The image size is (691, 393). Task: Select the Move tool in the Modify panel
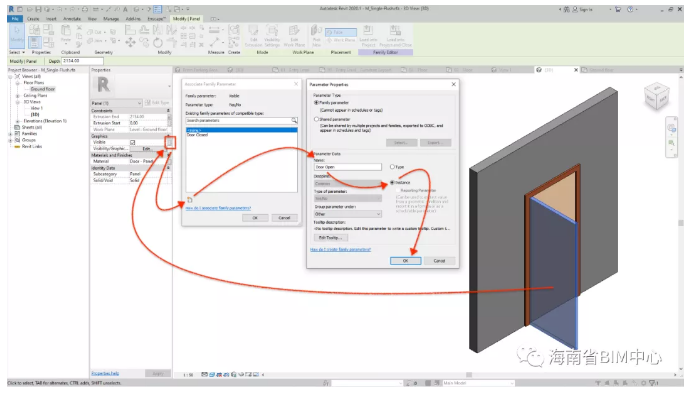[130, 42]
